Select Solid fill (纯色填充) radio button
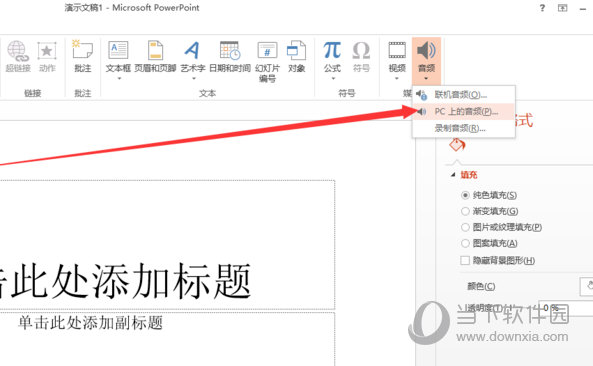Viewport: 593px width, 366px height. pyautogui.click(x=465, y=195)
